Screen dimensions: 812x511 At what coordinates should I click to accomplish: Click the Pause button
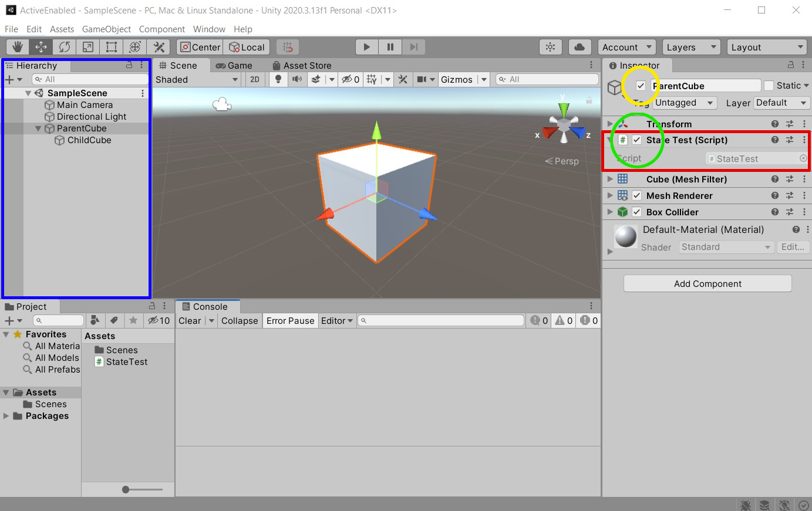pos(390,47)
